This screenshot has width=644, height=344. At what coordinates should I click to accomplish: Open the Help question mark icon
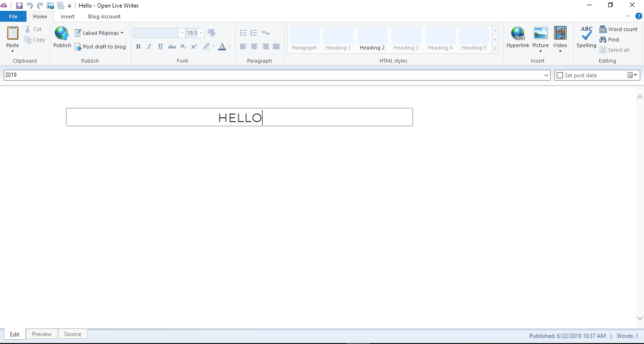[639, 16]
